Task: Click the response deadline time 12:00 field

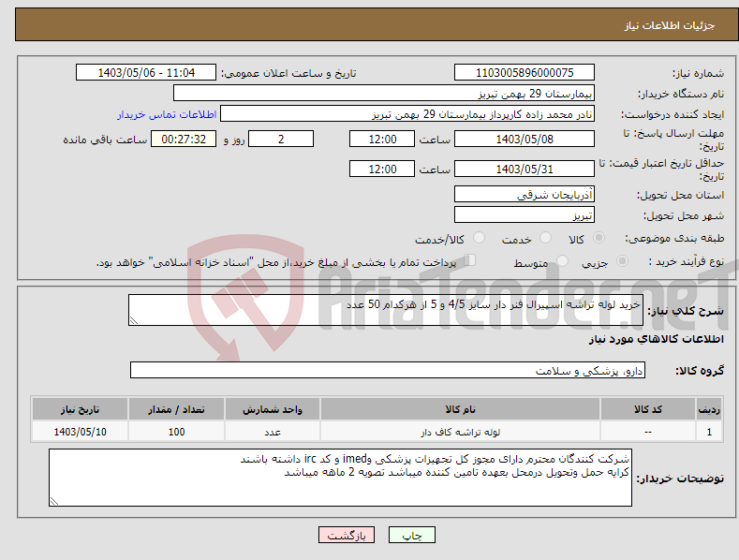Action: pyautogui.click(x=382, y=139)
